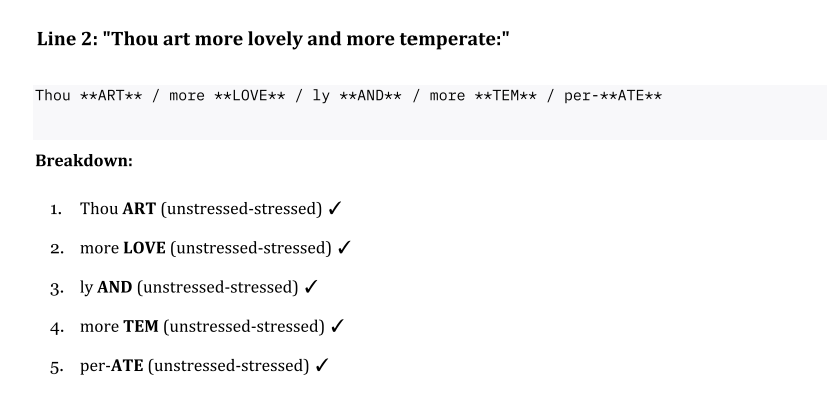Screen dimensions: 838x400
Task: Click the checkmark after the ly AND line
Action: (x=312, y=288)
